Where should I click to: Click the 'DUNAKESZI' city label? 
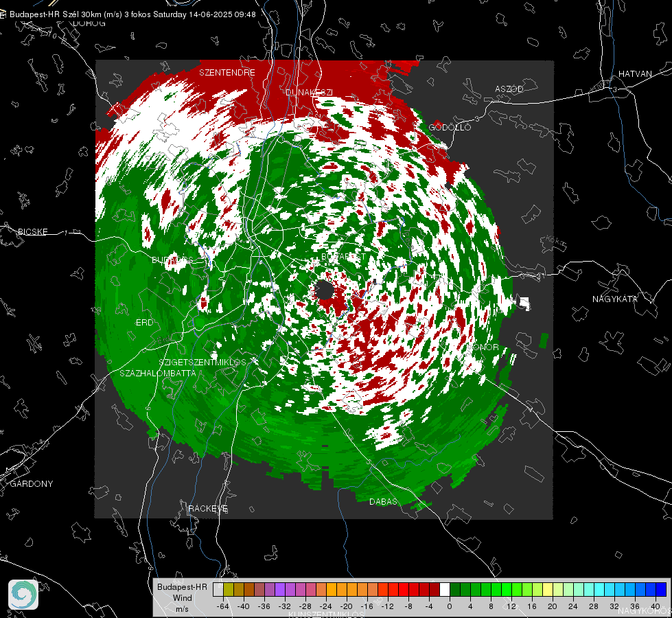309,92
